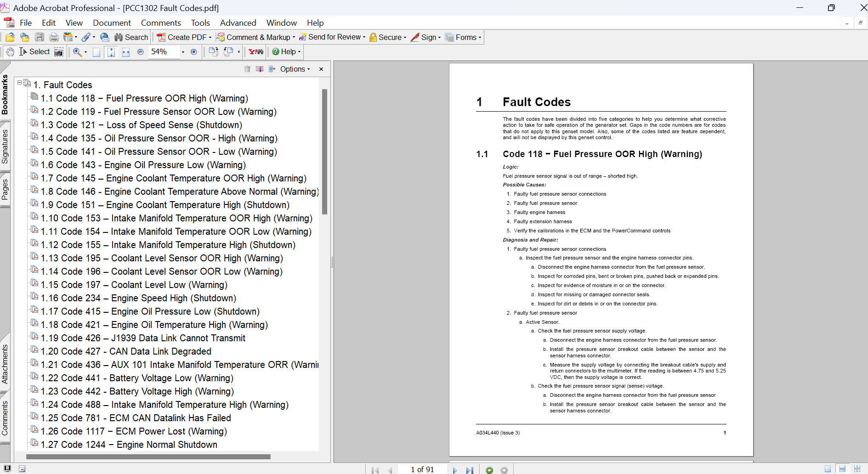
Task: Set view to Actual Size page icon
Action: (96, 52)
